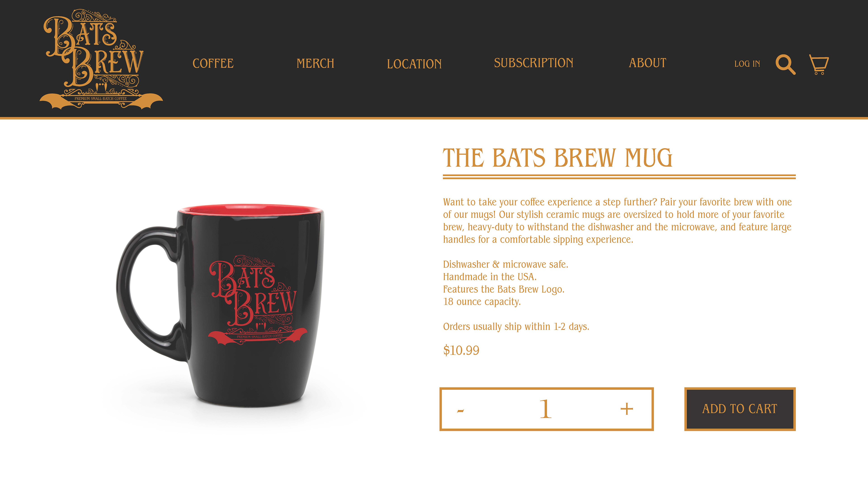Visit the About page
This screenshot has width=868, height=498.
[x=648, y=63]
